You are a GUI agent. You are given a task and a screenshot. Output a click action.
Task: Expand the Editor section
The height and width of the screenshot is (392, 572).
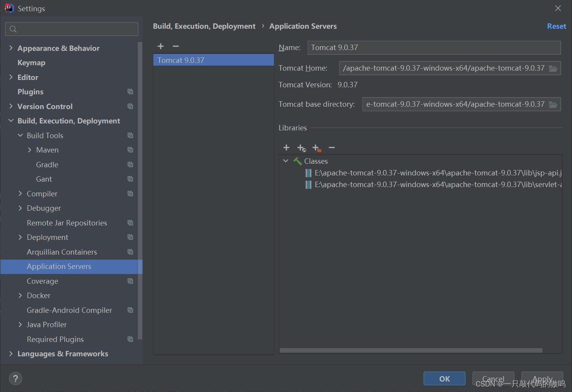[11, 77]
